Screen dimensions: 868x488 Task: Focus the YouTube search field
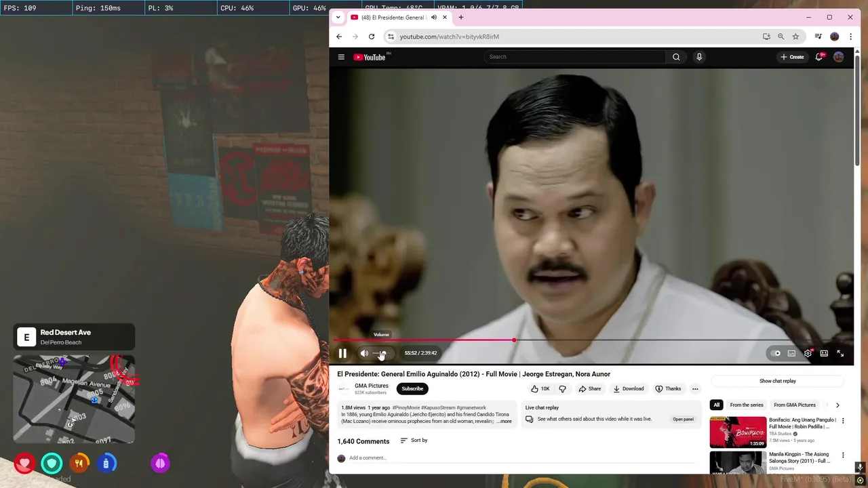tap(575, 57)
